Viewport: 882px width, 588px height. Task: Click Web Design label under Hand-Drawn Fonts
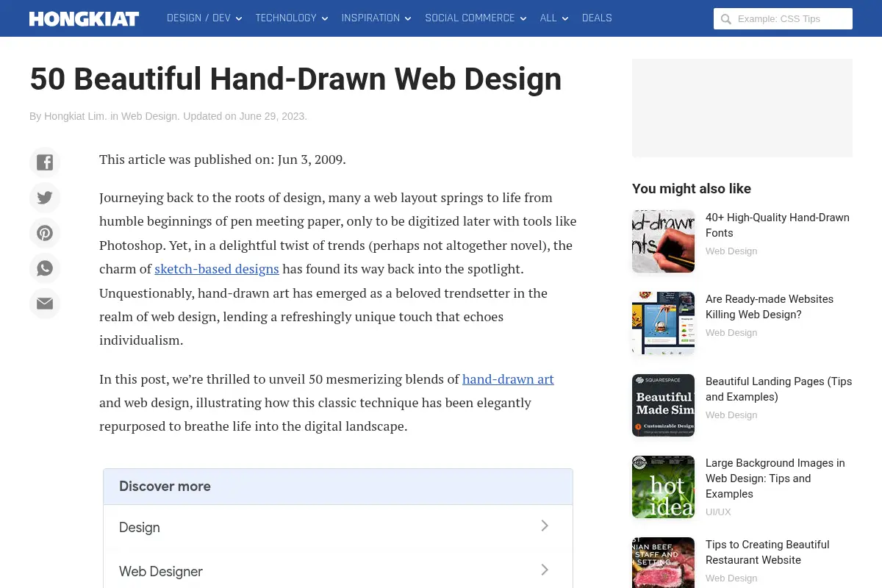coord(731,251)
